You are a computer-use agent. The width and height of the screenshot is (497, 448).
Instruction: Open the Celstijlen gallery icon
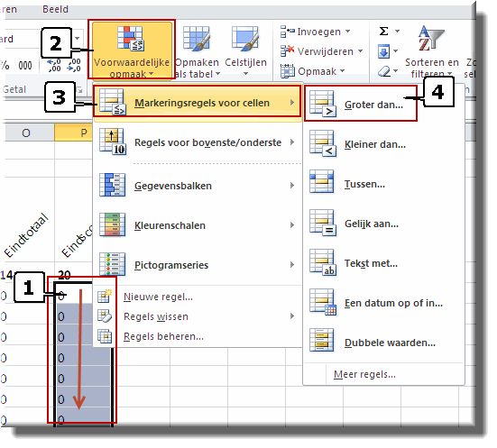(x=245, y=39)
